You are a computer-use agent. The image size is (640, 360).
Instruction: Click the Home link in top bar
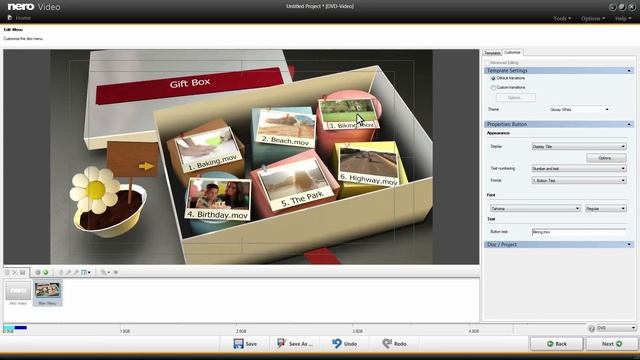coord(23,18)
